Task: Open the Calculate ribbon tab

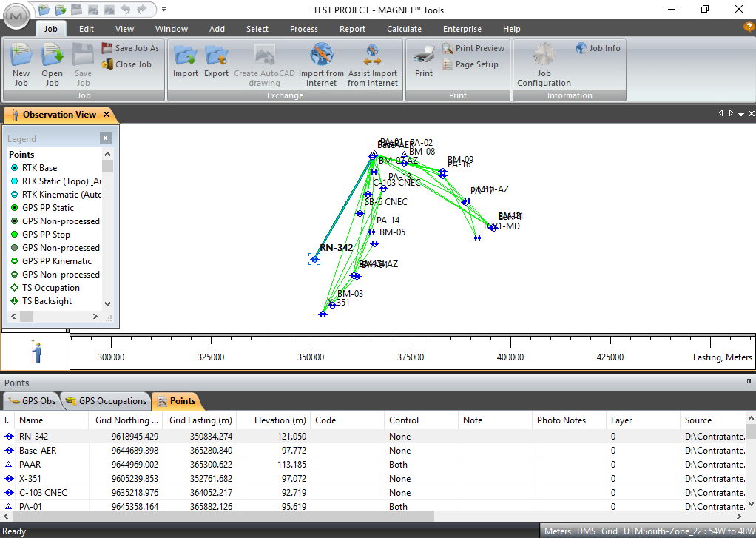Action: coord(404,29)
